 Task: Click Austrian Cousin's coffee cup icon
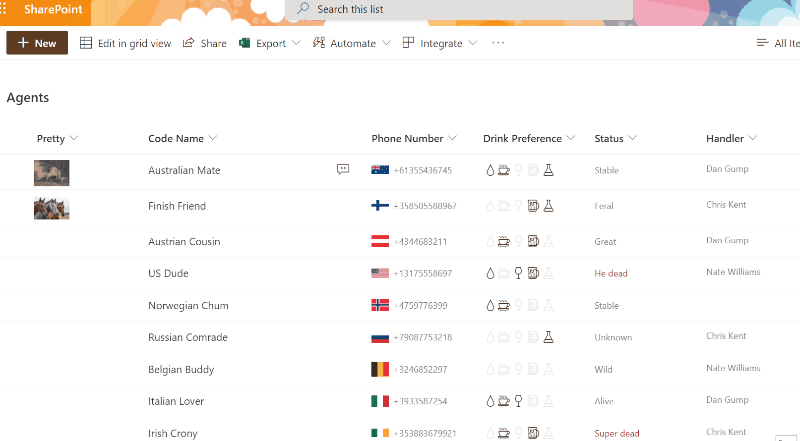click(x=504, y=241)
